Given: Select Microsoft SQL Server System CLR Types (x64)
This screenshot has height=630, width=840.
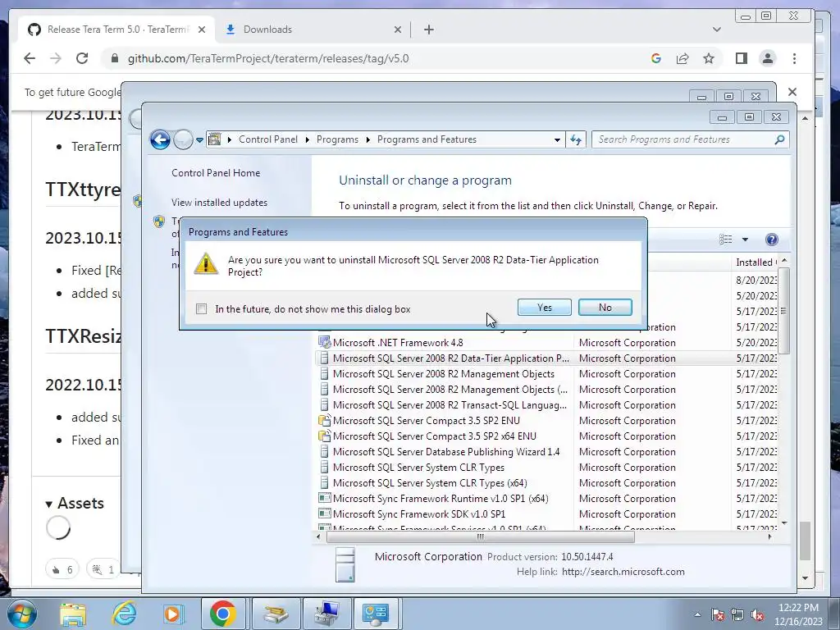Looking at the screenshot, I should 546,482.
